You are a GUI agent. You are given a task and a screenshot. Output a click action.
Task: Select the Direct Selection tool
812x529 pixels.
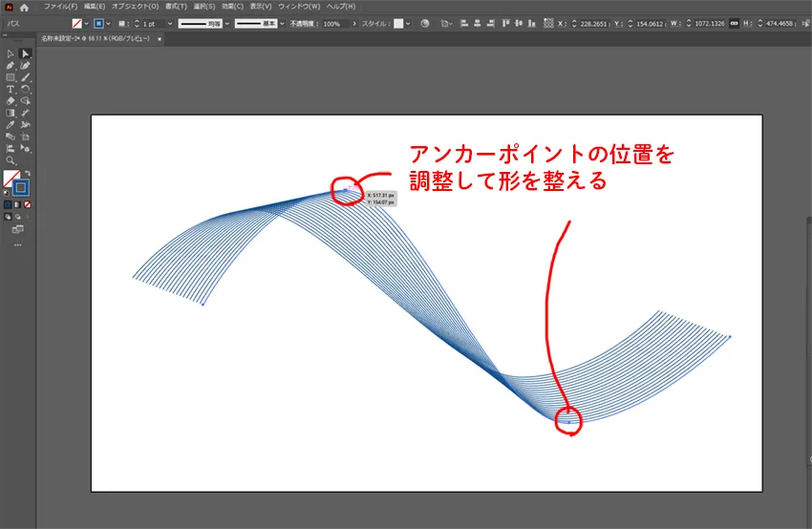click(x=26, y=53)
